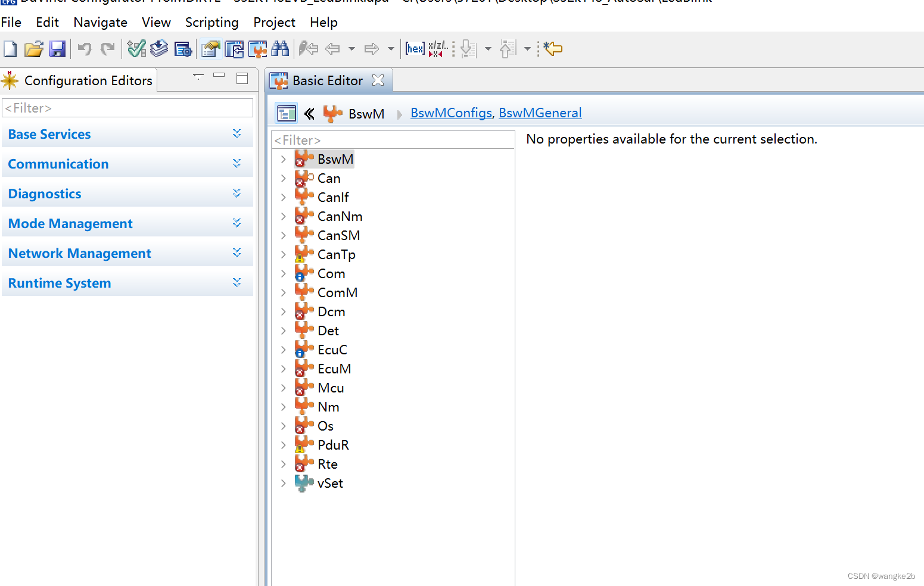This screenshot has width=924, height=586.
Task: Open the Scripting menu
Action: click(x=212, y=23)
